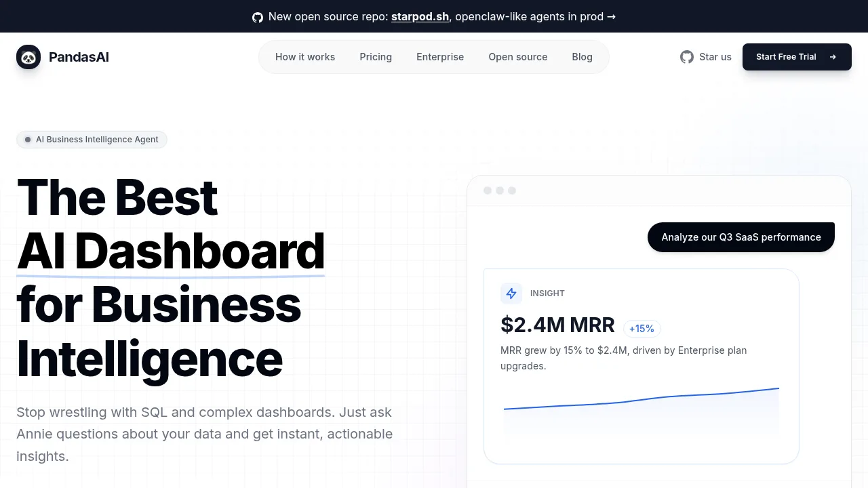Follow the starpod.sh repo link
Screen dimensions: 868x488
point(420,17)
